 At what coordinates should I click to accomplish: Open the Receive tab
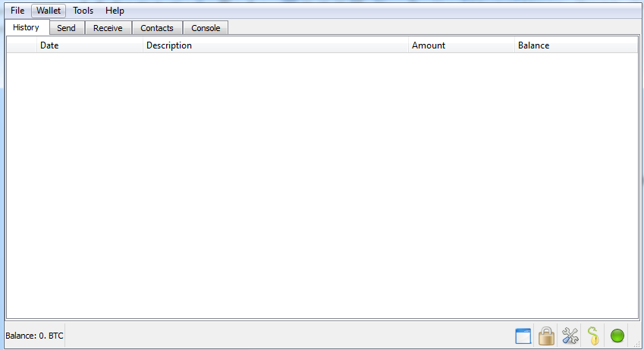pyautogui.click(x=108, y=28)
